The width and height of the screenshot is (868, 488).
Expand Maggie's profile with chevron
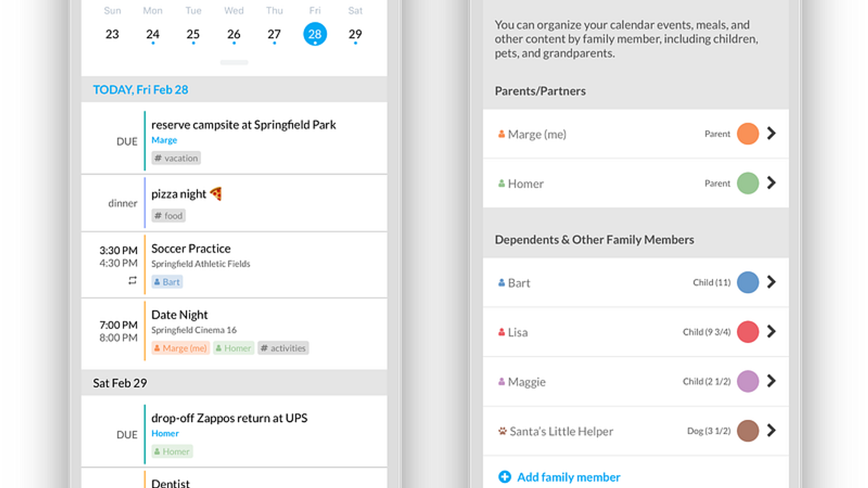pos(771,381)
